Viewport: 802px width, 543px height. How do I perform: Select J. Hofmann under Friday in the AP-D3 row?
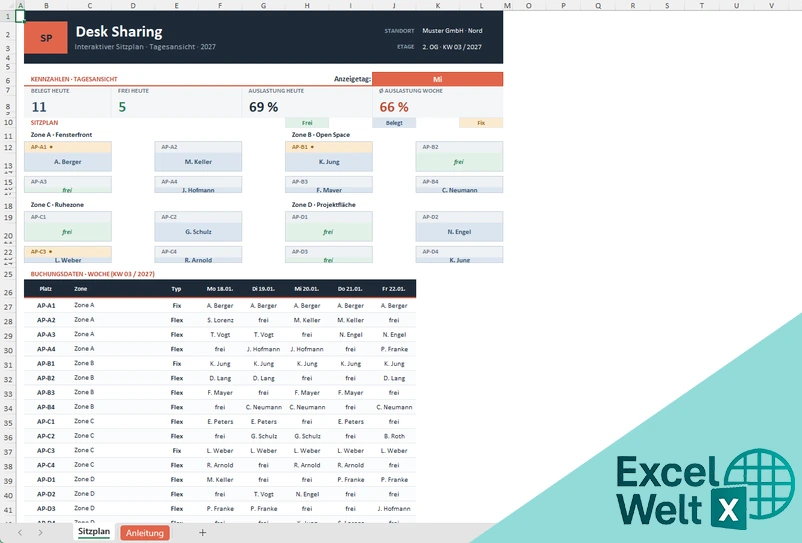pos(394,509)
